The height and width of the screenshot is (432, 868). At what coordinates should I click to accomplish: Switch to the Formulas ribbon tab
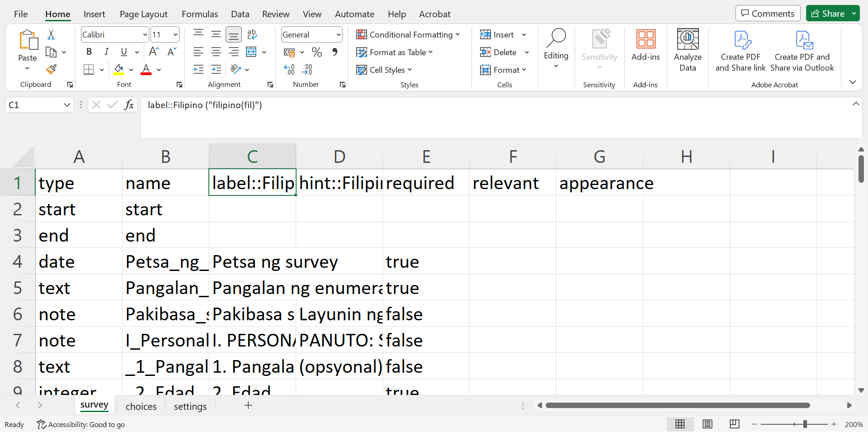coord(199,14)
